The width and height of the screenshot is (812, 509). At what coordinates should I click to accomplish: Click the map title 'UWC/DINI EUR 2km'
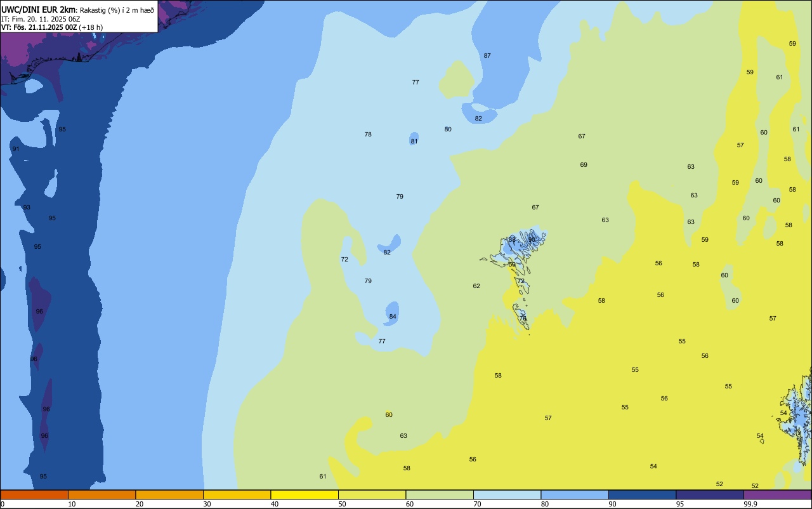tap(39, 10)
